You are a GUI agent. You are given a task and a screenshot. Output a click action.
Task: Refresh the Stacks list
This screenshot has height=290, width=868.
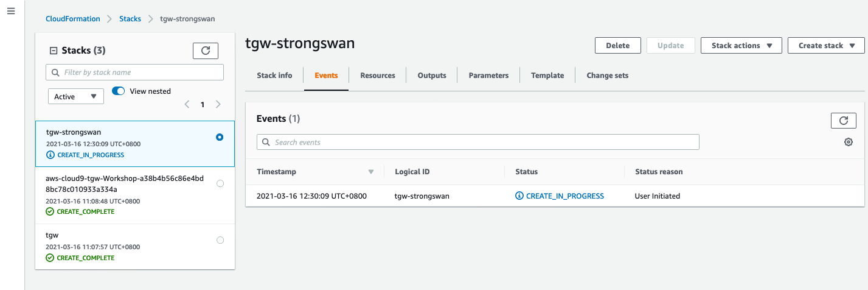tap(205, 51)
